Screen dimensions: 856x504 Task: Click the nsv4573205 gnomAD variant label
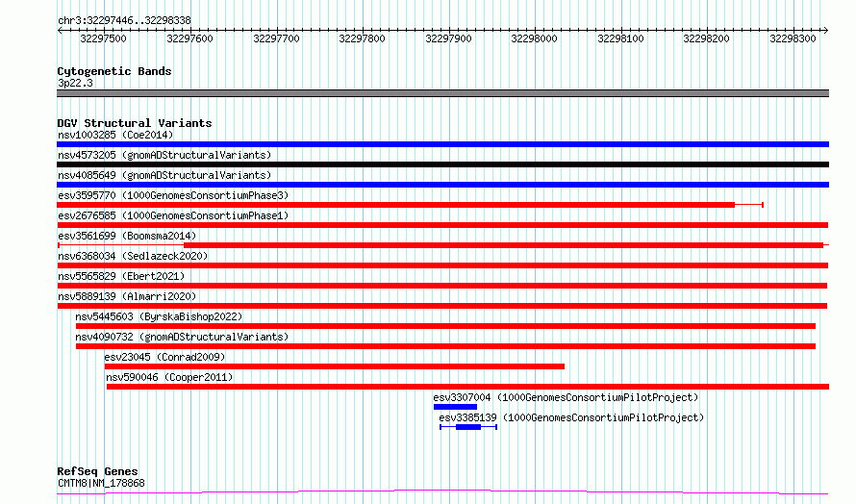point(164,155)
